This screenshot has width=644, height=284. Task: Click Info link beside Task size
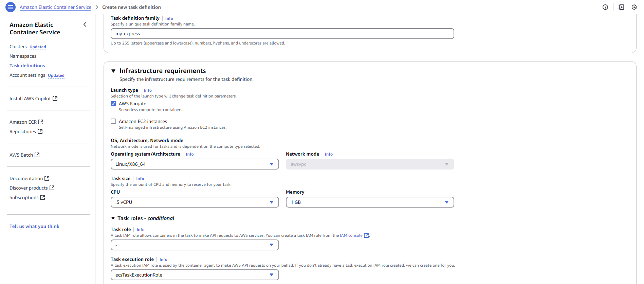[140, 179]
